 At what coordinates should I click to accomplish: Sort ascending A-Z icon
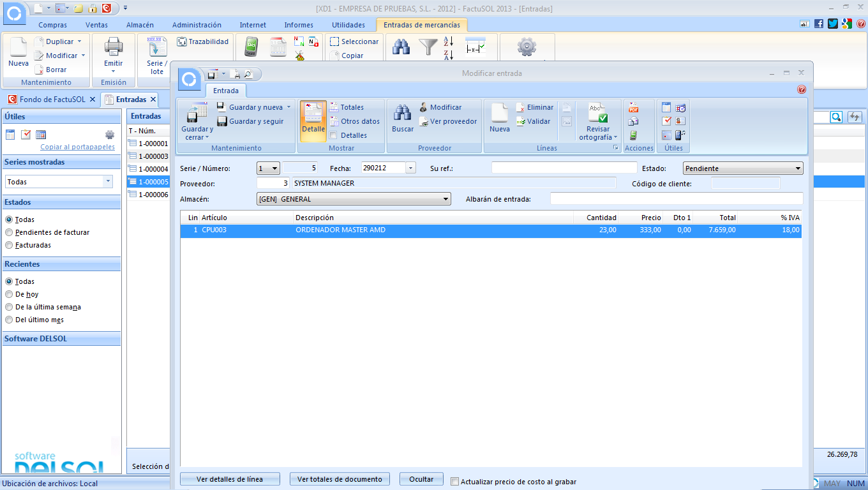tap(448, 41)
